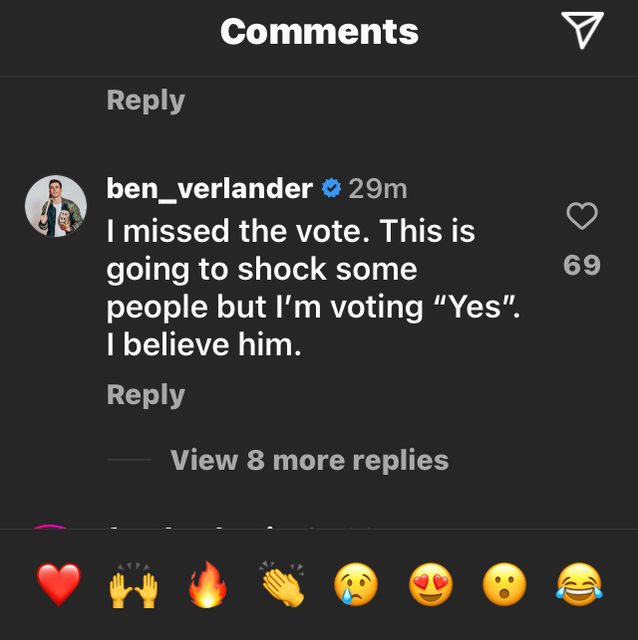
Task: Select the raised hands emoji
Action: pos(134,584)
